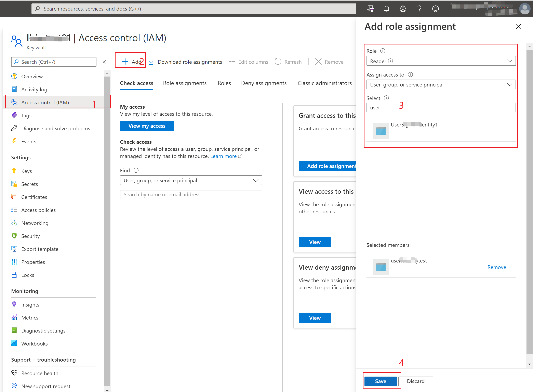
Task: Click the help question mark icon
Action: click(419, 9)
